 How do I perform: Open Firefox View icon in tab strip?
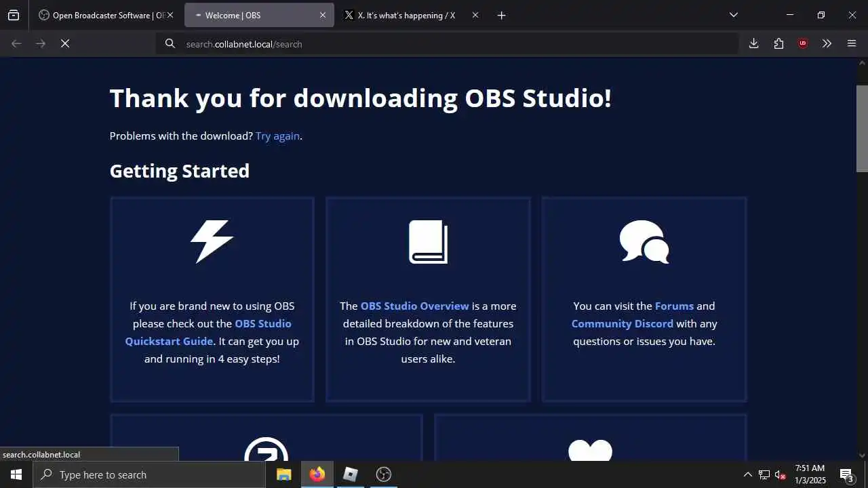(x=14, y=15)
